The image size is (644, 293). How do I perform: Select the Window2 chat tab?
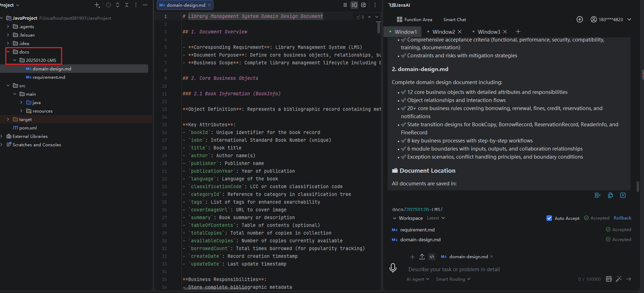(443, 32)
